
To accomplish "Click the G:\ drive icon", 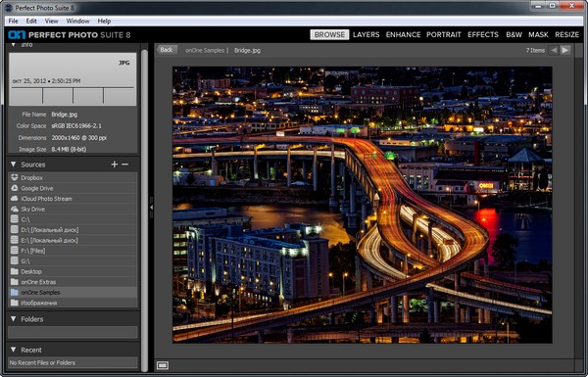I will point(15,260).
